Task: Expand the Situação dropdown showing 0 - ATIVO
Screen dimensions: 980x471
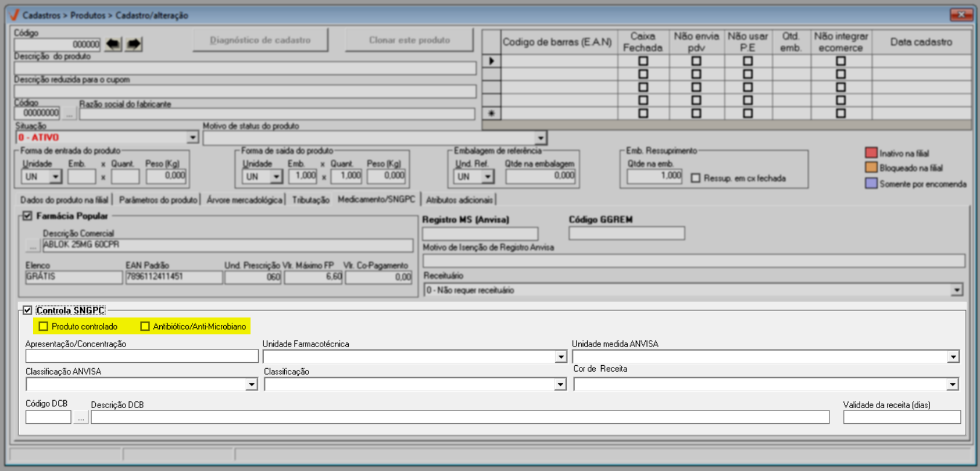Action: (x=192, y=138)
